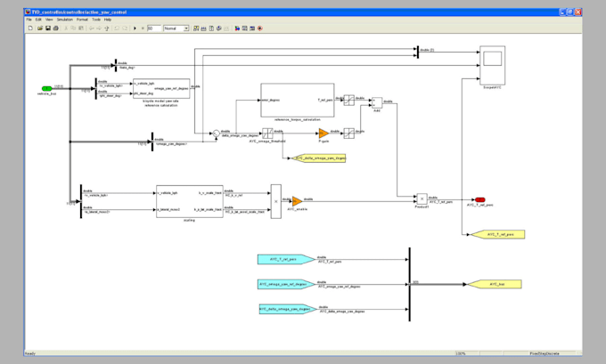This screenshot has width=606, height=364.
Task: Select the bus selector outputting omega_yaw
Action: pyautogui.click(x=152, y=142)
